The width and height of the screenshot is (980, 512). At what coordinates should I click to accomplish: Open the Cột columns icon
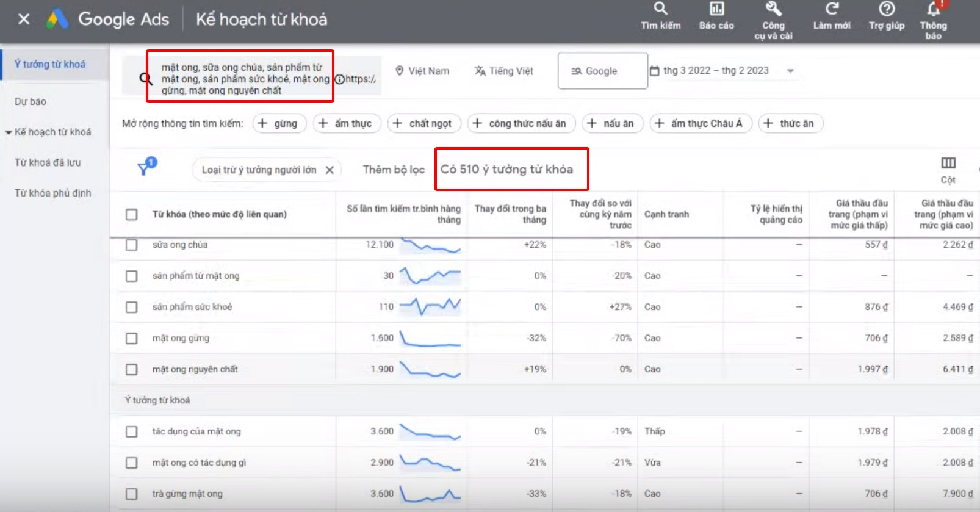point(948,163)
